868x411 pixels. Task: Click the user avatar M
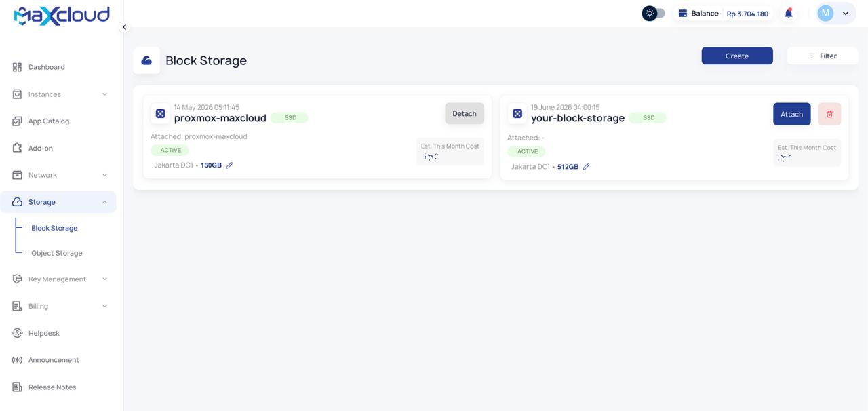(x=825, y=13)
